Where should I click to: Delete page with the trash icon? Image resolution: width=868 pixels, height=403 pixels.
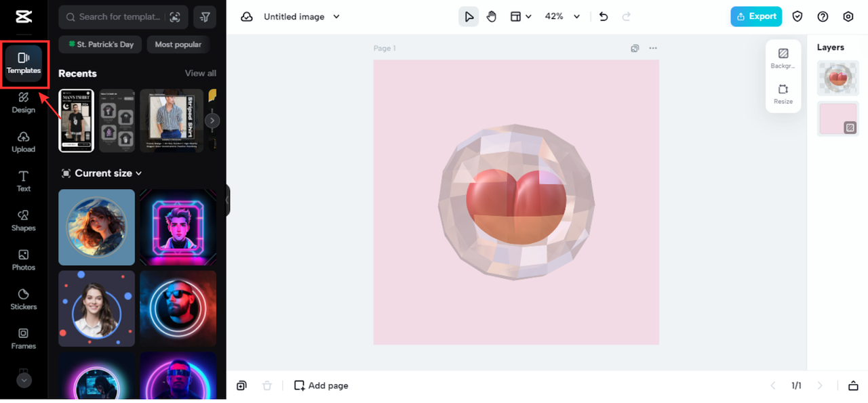click(267, 385)
